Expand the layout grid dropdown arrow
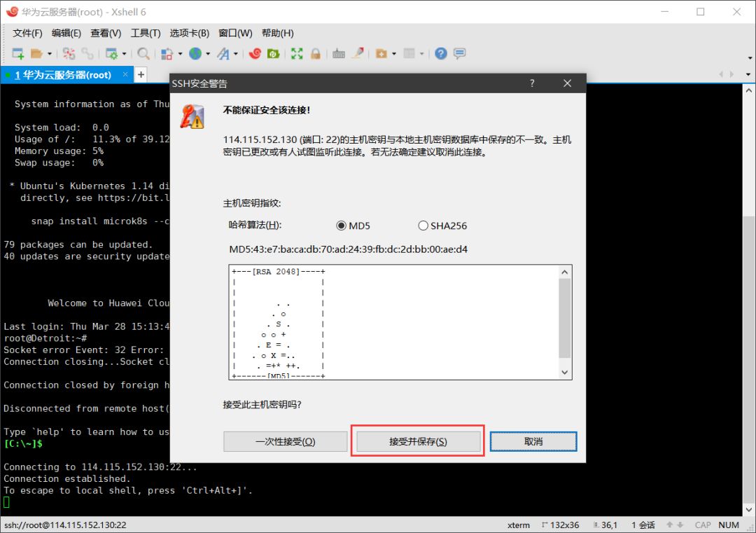This screenshot has height=533, width=756. (x=421, y=53)
